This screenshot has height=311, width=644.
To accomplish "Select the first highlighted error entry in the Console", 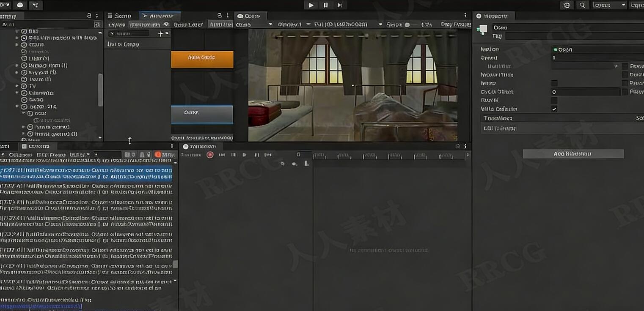I will (x=85, y=171).
